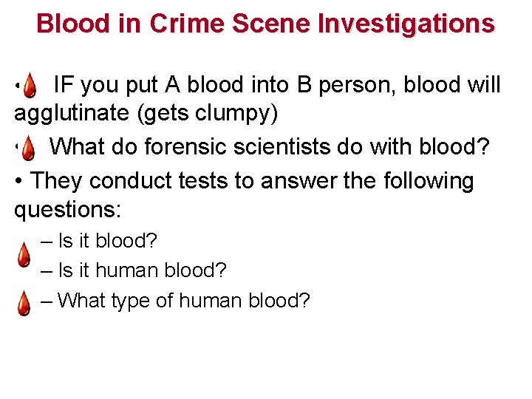Select the sub-item "Is it blood?"

tap(108, 241)
